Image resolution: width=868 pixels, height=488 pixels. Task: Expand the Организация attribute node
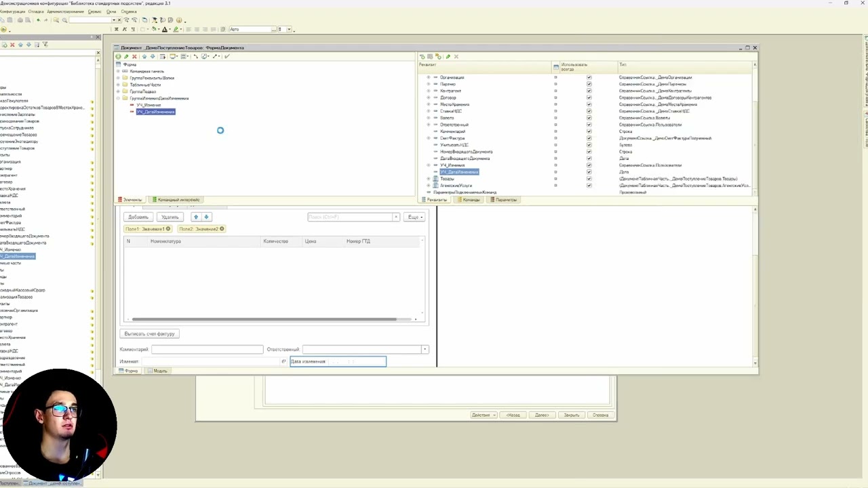click(428, 77)
